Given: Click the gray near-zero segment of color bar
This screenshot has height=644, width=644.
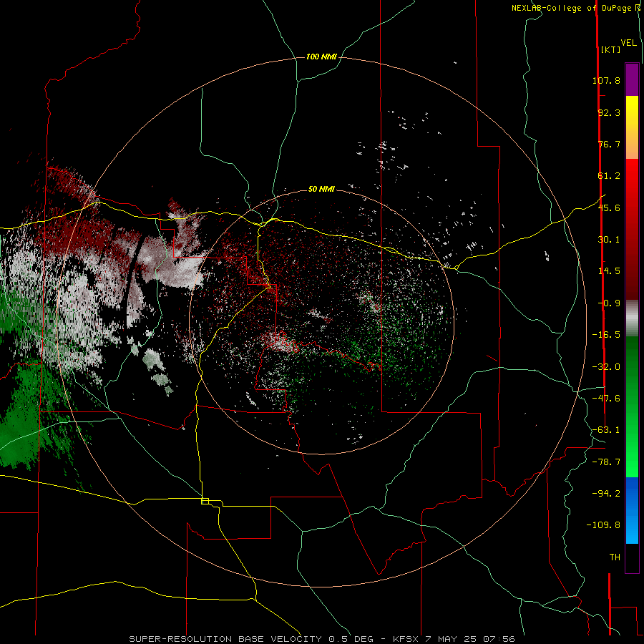Looking at the screenshot, I should click(632, 318).
